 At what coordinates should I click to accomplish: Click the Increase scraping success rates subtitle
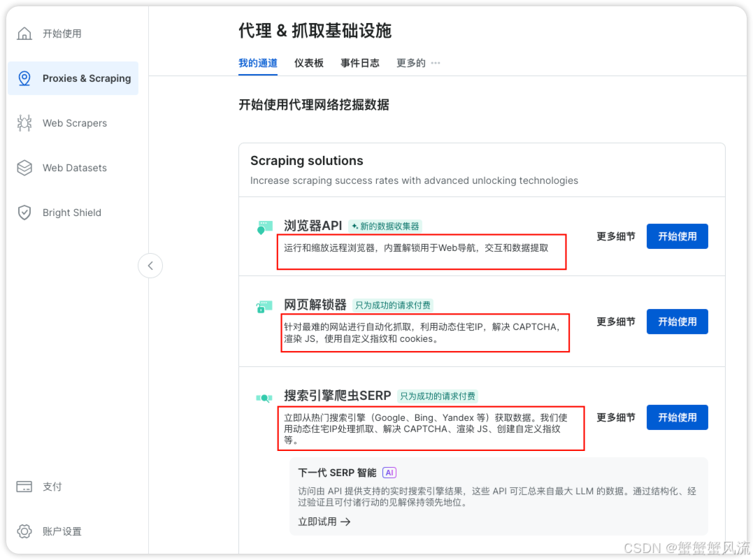click(x=414, y=180)
